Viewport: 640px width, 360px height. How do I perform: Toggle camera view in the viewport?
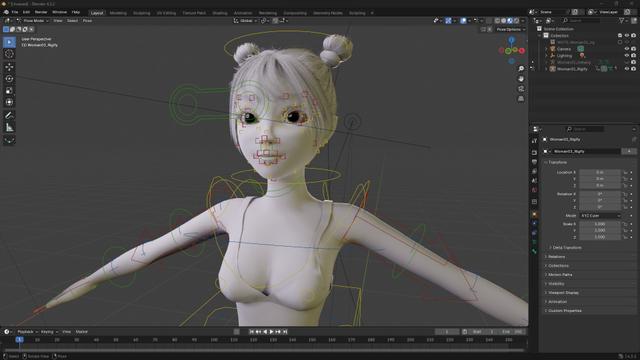[x=521, y=89]
